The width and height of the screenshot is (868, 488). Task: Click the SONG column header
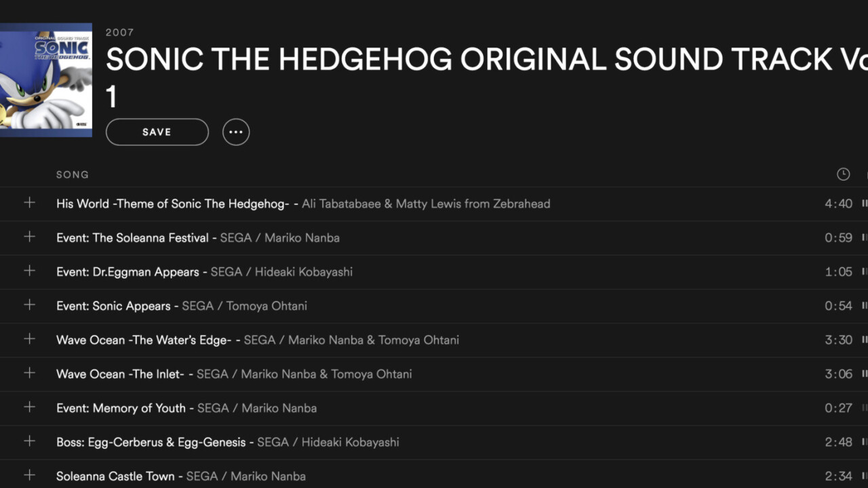click(73, 174)
